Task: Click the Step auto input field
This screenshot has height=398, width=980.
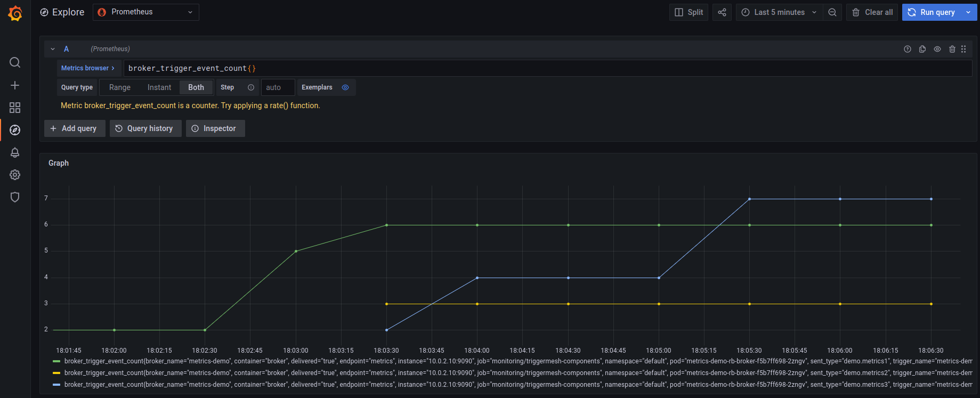Action: (x=278, y=87)
